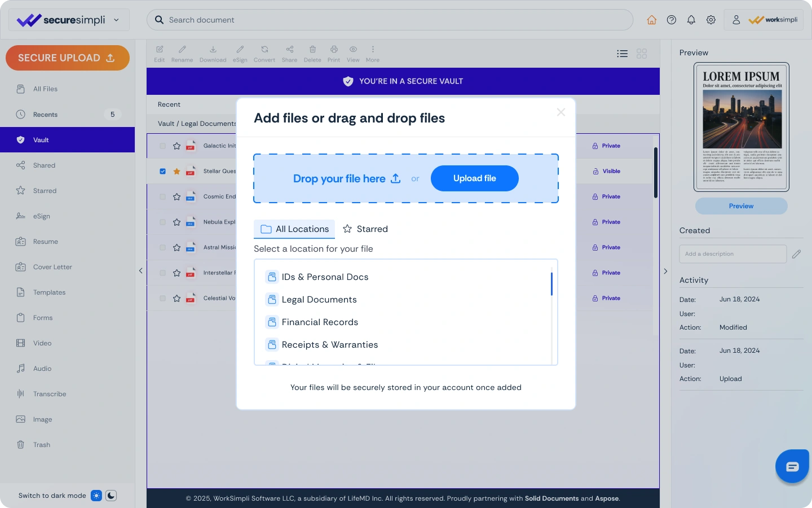Collapse the right preview panel arrow
Image resolution: width=812 pixels, height=508 pixels.
665,271
